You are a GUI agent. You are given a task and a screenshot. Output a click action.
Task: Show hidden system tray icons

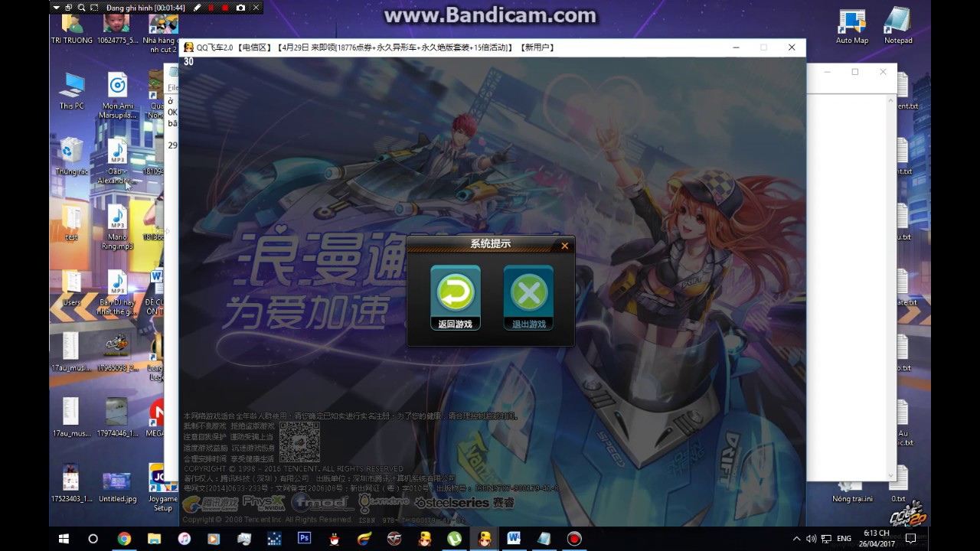point(797,539)
